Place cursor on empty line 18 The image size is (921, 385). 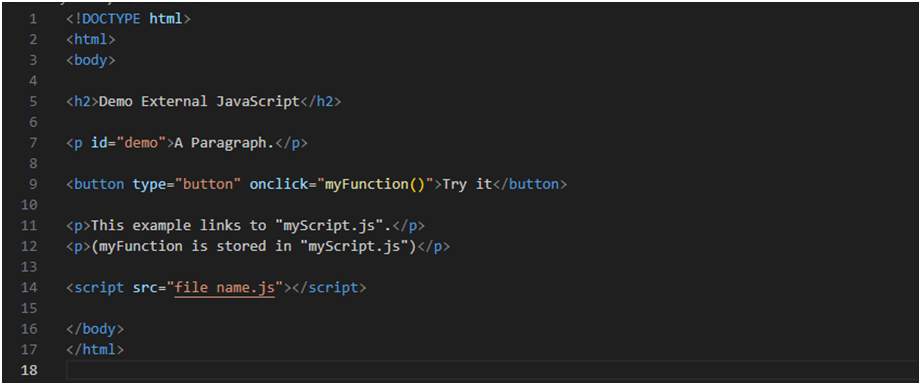491,370
